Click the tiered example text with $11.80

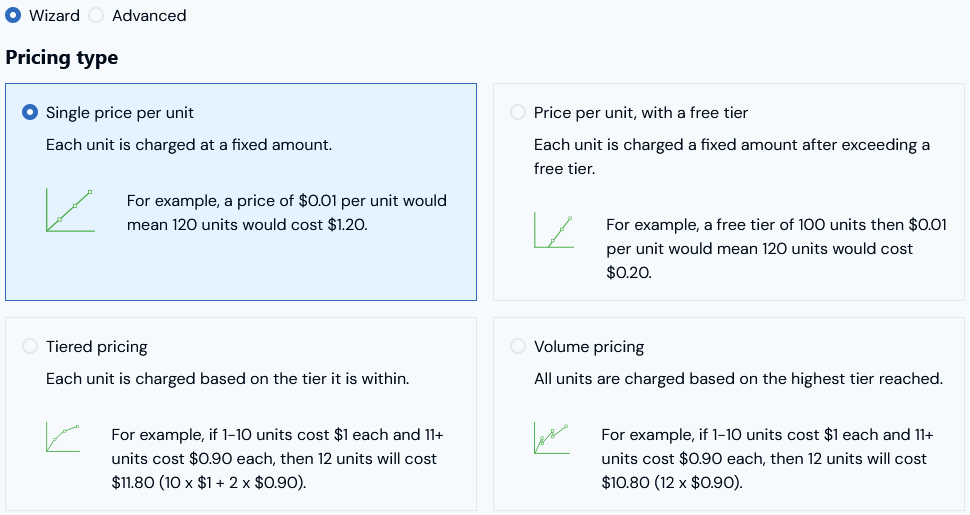278,459
